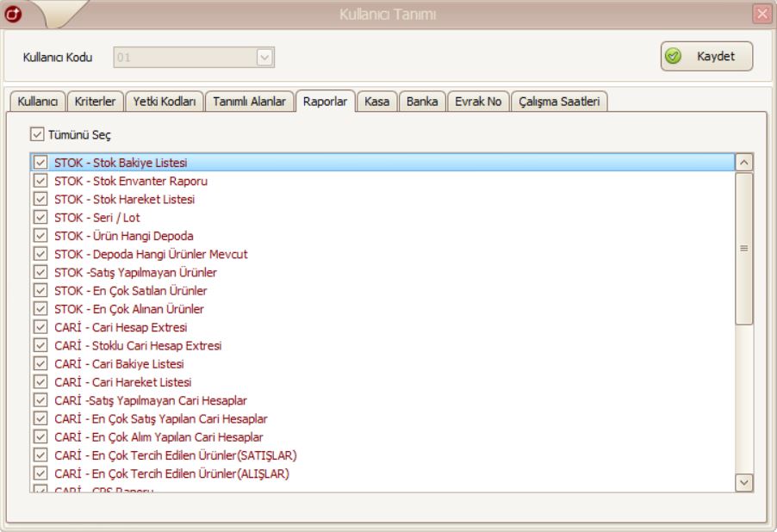Image resolution: width=777 pixels, height=532 pixels.
Task: Uncheck CARİ - Cari Hesap Extresi checkbox
Action: [40, 327]
